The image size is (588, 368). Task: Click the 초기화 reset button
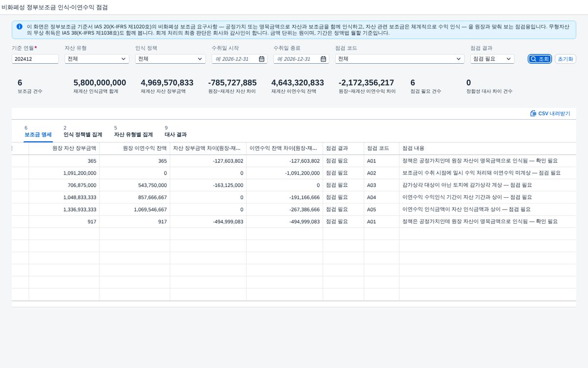[x=565, y=59]
